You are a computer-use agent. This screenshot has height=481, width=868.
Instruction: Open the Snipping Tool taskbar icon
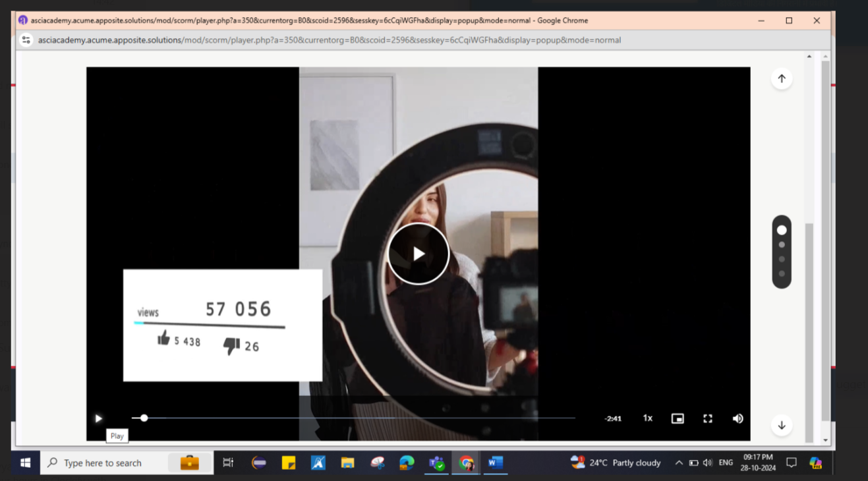(x=378, y=463)
